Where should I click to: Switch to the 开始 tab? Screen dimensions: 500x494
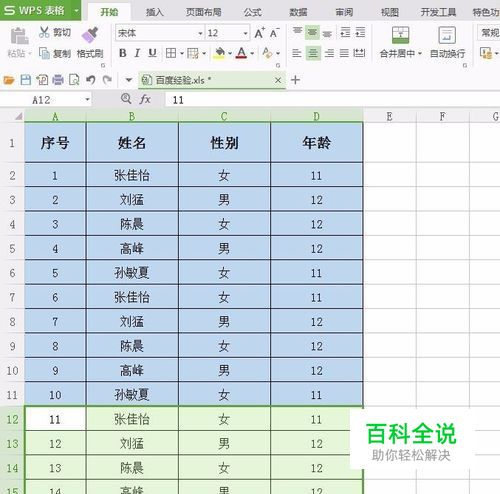point(109,12)
